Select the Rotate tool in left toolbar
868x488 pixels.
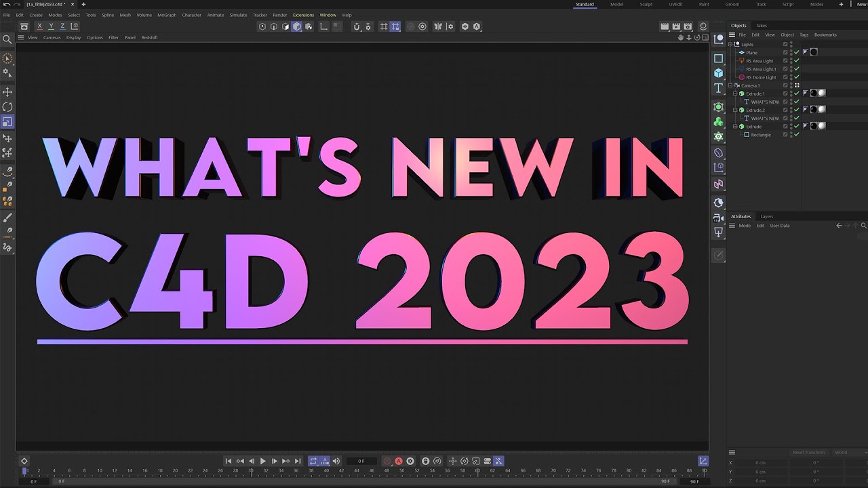click(7, 107)
